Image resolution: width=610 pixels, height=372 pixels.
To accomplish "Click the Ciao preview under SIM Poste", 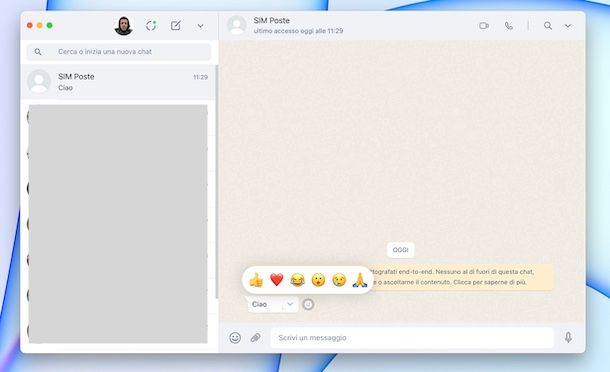I will coord(65,88).
